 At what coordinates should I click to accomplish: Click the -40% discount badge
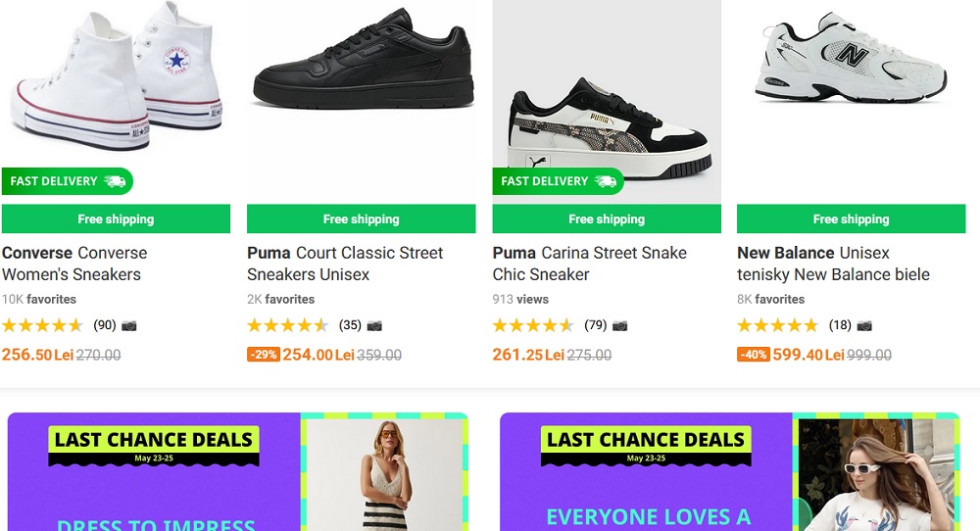coord(753,355)
